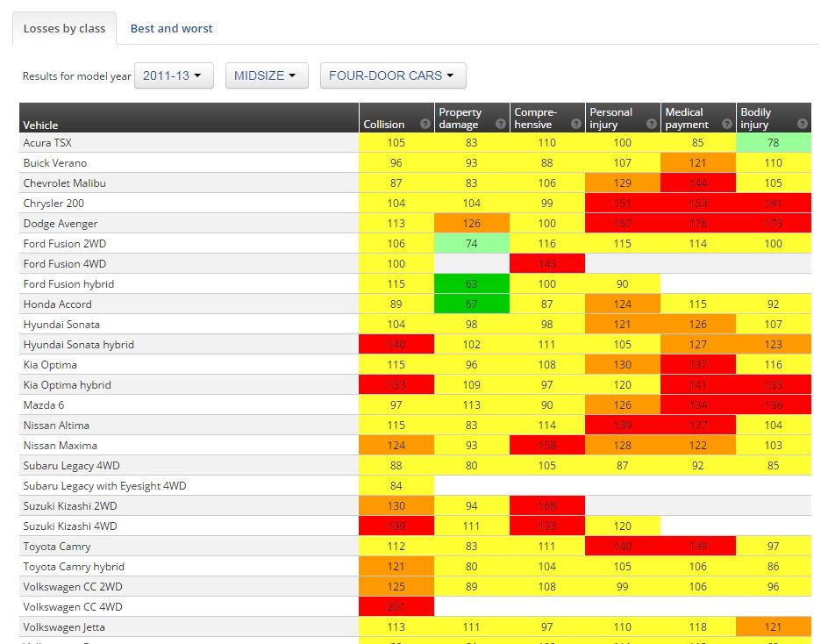Screen dimensions: 828x644
Task: Click Mazda 6 bodily injury value 136
Action: (773, 404)
